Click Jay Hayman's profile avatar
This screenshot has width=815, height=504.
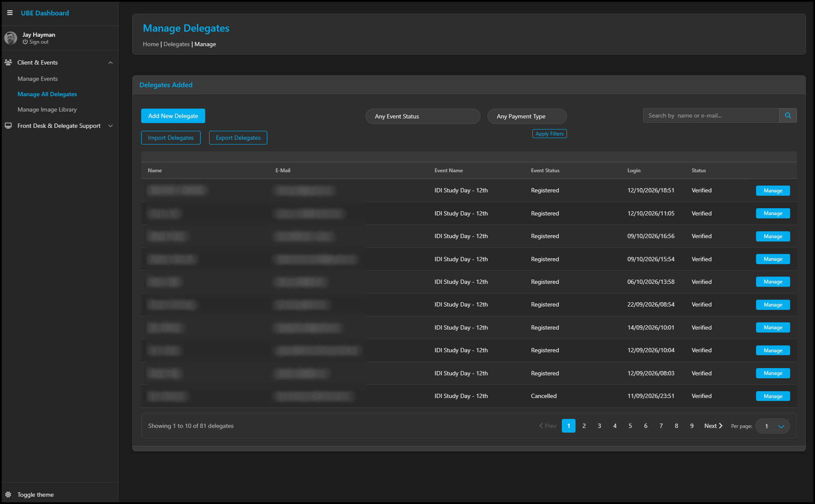point(11,38)
